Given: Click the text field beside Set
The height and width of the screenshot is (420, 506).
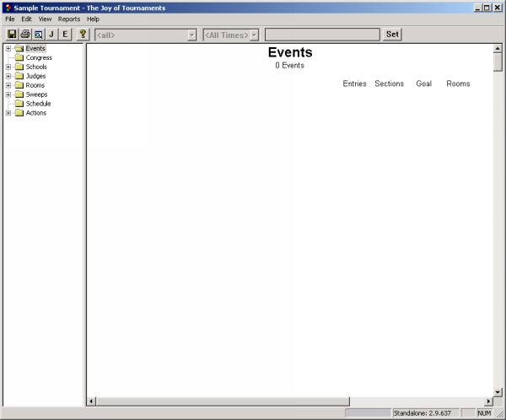Looking at the screenshot, I should pyautogui.click(x=322, y=35).
